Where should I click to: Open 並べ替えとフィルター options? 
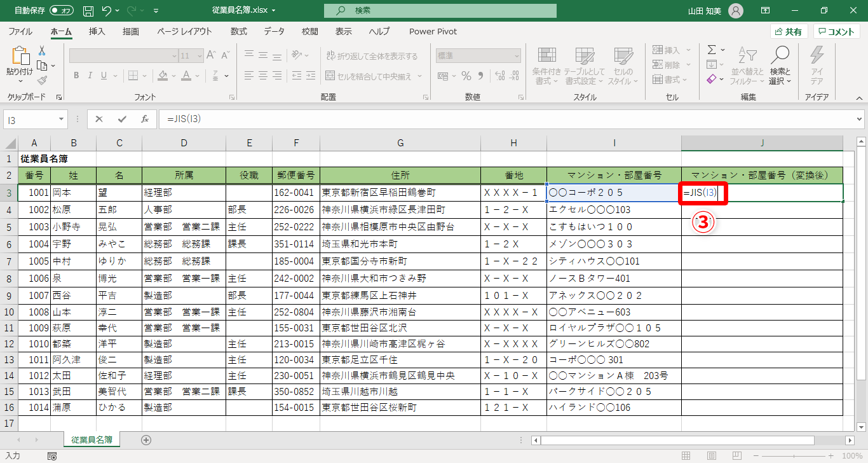pyautogui.click(x=747, y=66)
